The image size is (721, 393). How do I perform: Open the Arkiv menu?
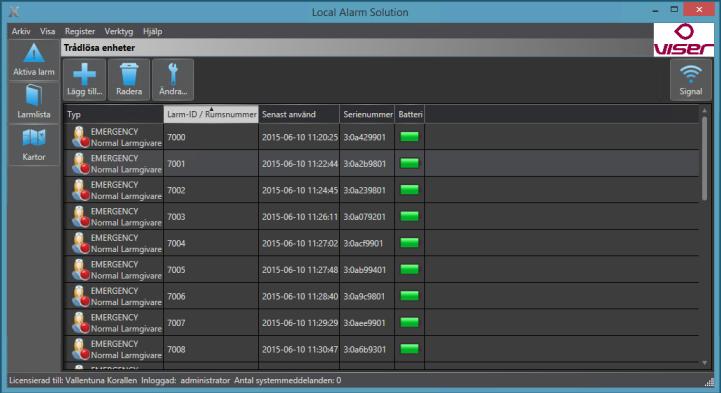click(x=21, y=31)
